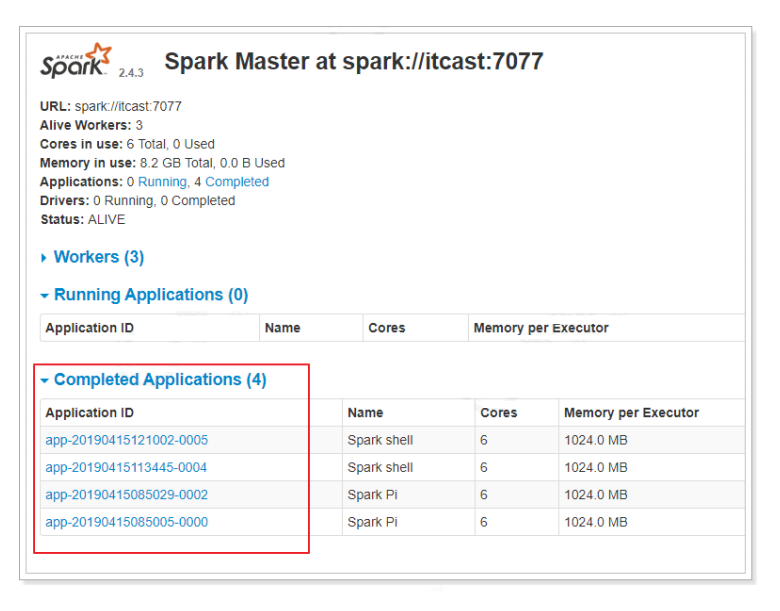Click Cores header in Completed Applications table
Screen dimensions: 780x611
click(498, 412)
